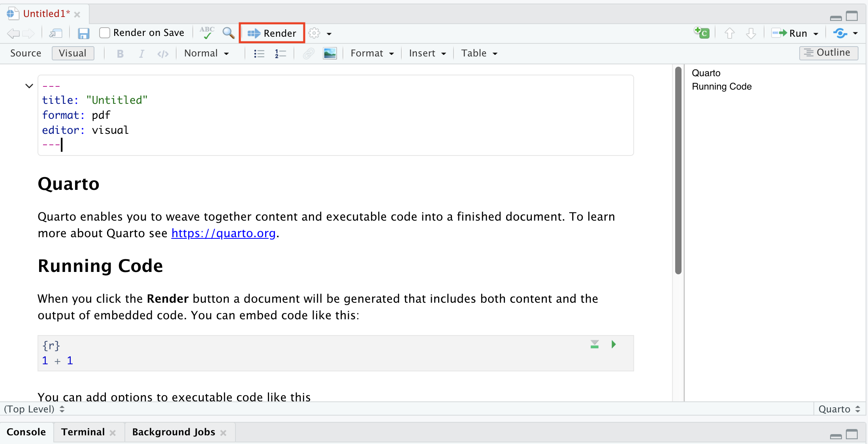Open find and replace magnifier
868x444 pixels.
tap(228, 33)
